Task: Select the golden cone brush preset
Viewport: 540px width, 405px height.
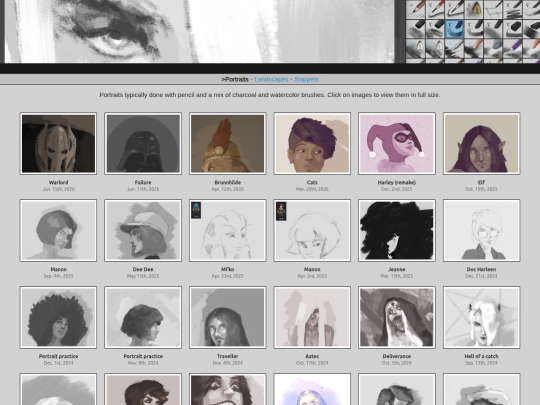Action: pos(474,9)
